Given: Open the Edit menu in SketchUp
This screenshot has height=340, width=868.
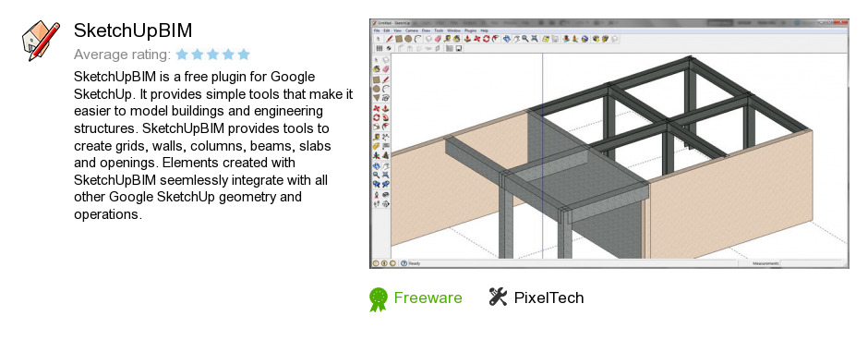Looking at the screenshot, I should point(387,30).
